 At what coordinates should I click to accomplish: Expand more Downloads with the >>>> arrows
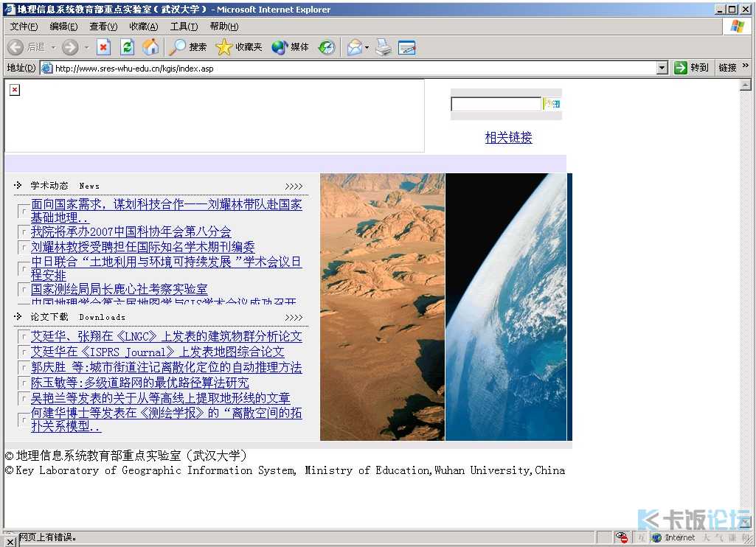click(294, 318)
